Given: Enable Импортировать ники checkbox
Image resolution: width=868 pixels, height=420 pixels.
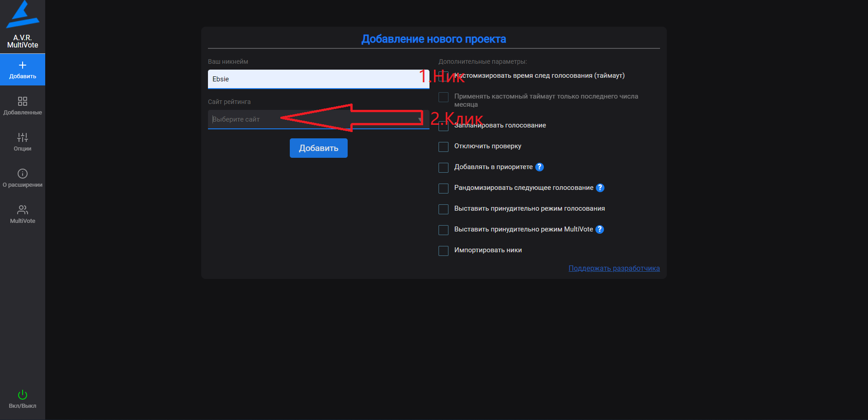Looking at the screenshot, I should (x=443, y=251).
